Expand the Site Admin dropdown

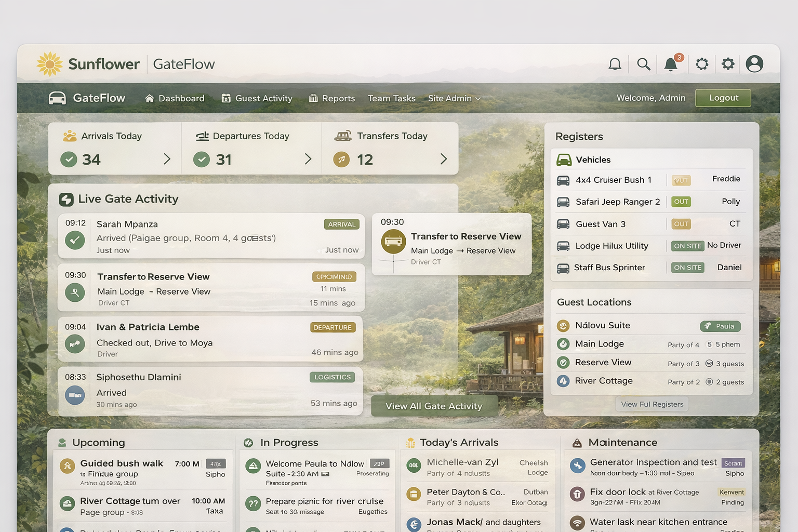[x=453, y=98]
